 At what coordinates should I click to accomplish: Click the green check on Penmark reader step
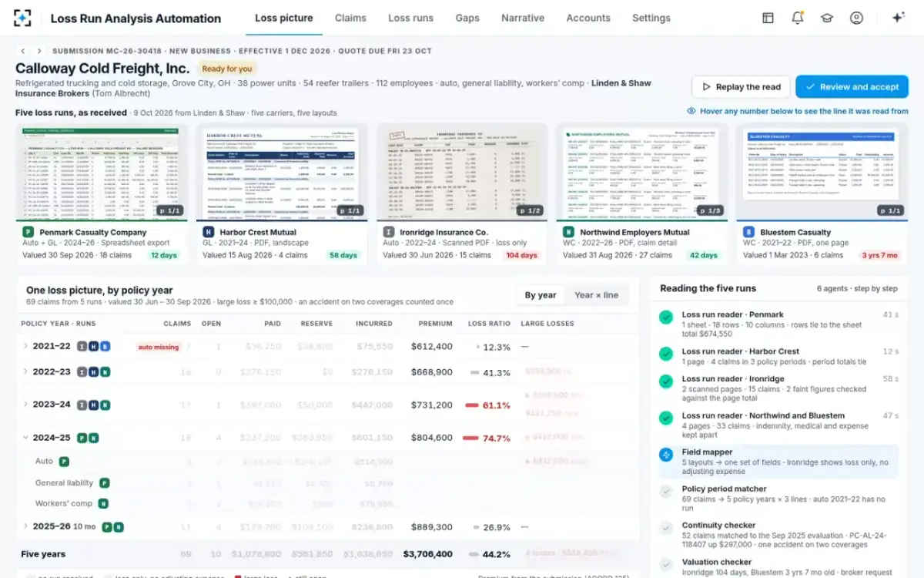(x=666, y=317)
